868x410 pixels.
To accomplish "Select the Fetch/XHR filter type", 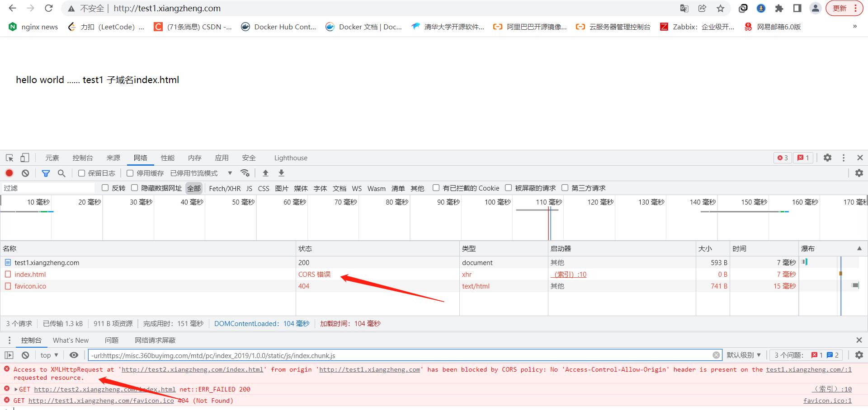I will (x=225, y=188).
